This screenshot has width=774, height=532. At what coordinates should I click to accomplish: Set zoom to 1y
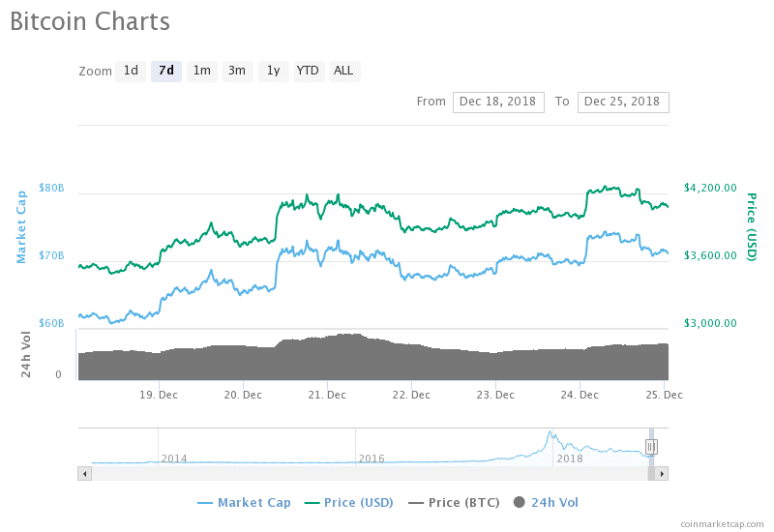tap(274, 71)
